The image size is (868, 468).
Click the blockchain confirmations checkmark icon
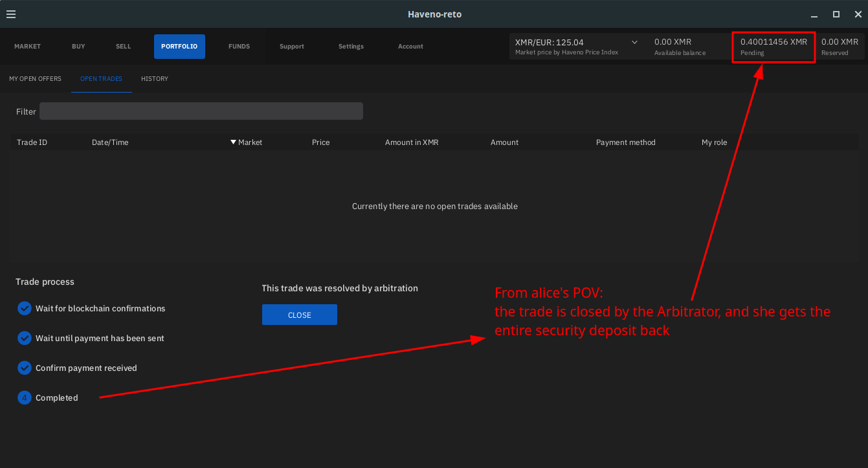(25, 309)
